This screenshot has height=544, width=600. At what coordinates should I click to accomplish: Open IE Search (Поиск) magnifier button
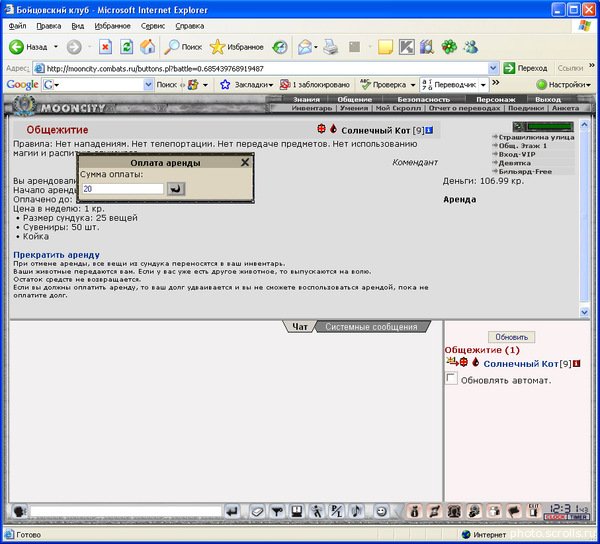[x=183, y=47]
